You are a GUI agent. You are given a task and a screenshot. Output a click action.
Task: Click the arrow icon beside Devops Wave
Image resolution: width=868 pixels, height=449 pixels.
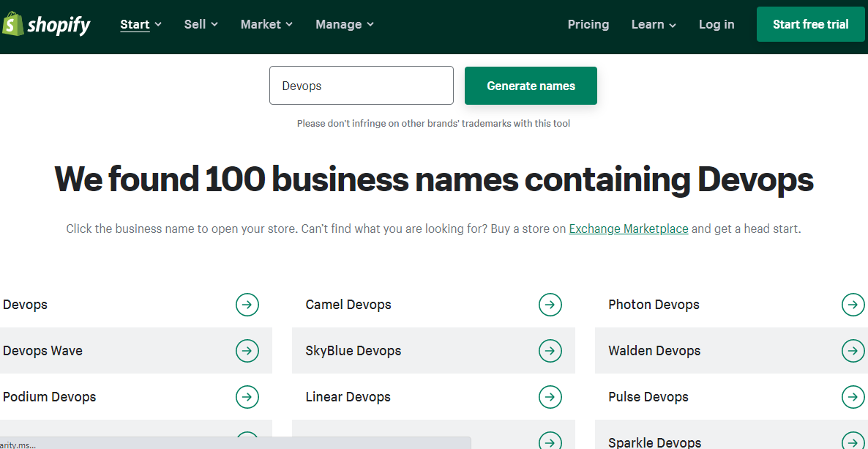247,350
